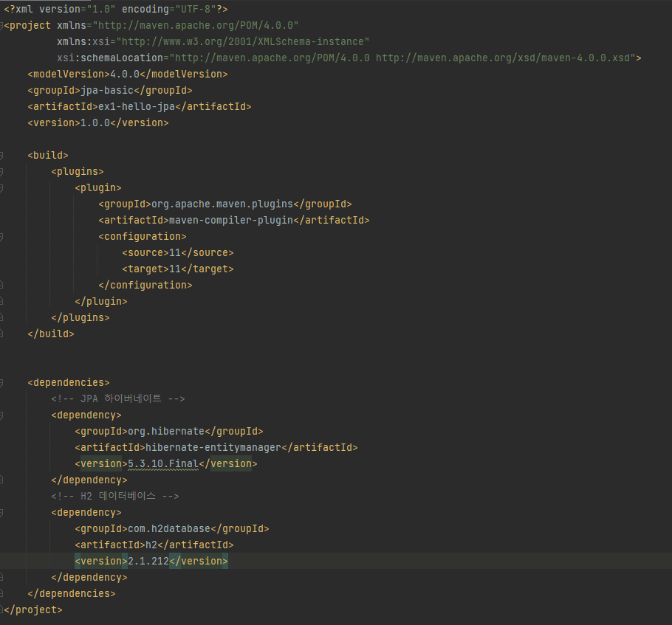Viewport: 672px width, 625px height.
Task: Click the JPA 하이버네이트 comment line
Action: point(118,398)
